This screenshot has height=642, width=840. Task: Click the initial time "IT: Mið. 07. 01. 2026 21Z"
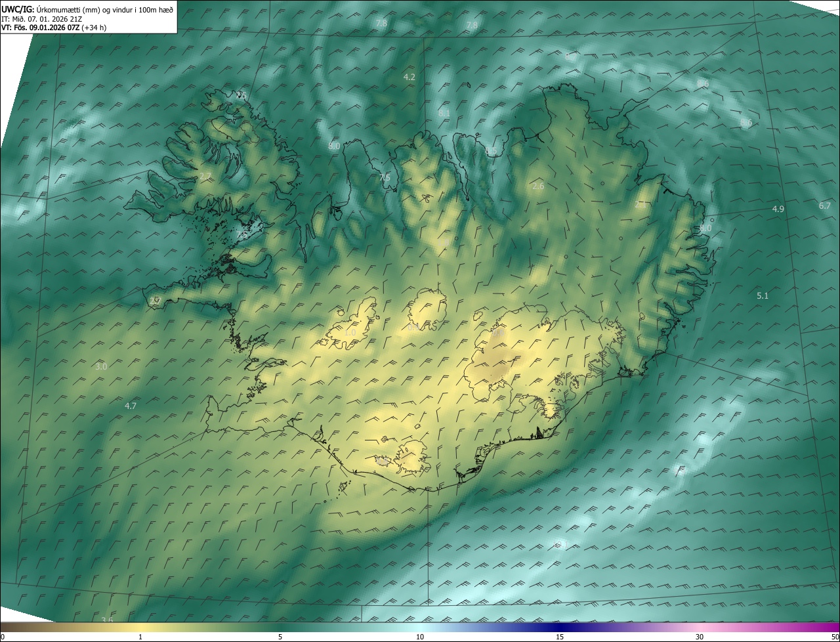coord(41,18)
